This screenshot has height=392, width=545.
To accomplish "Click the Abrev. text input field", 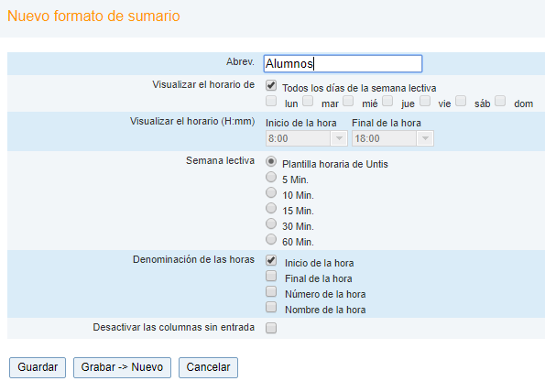I will tap(343, 63).
